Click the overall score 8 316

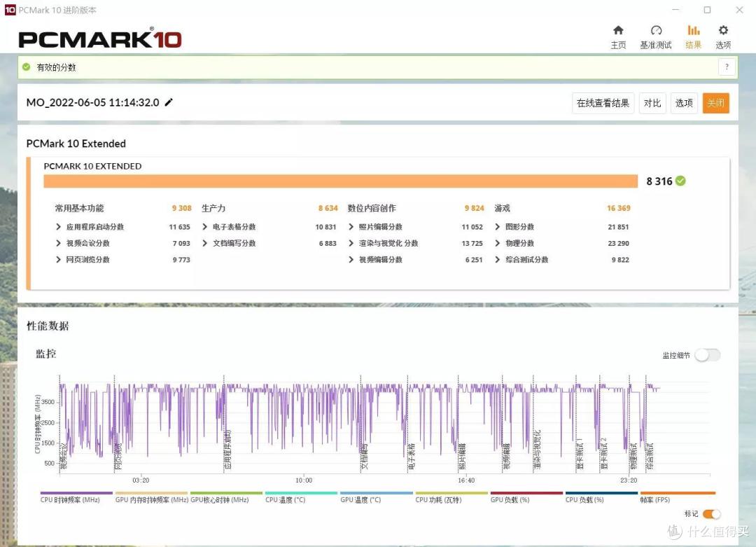(x=659, y=181)
